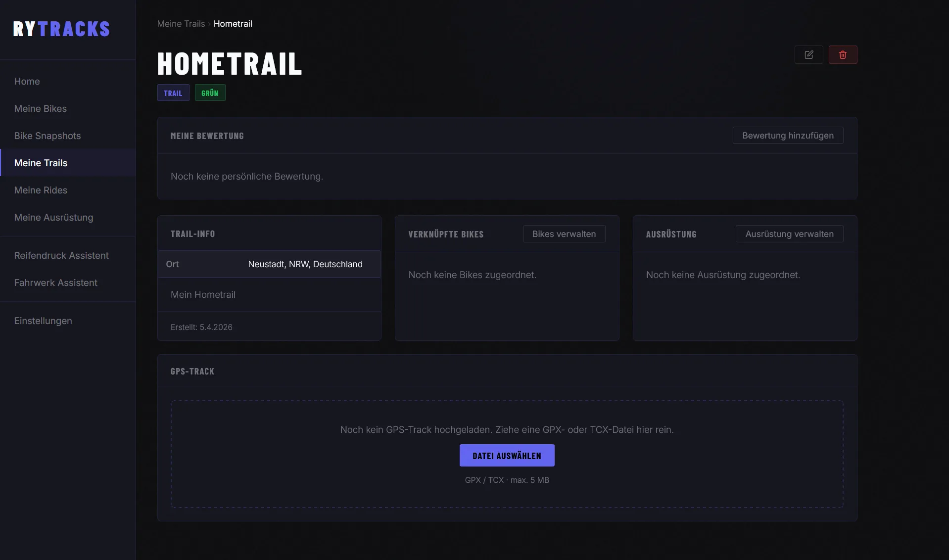949x560 pixels.
Task: Click the green GRÜN difficulty badge
Action: point(210,93)
